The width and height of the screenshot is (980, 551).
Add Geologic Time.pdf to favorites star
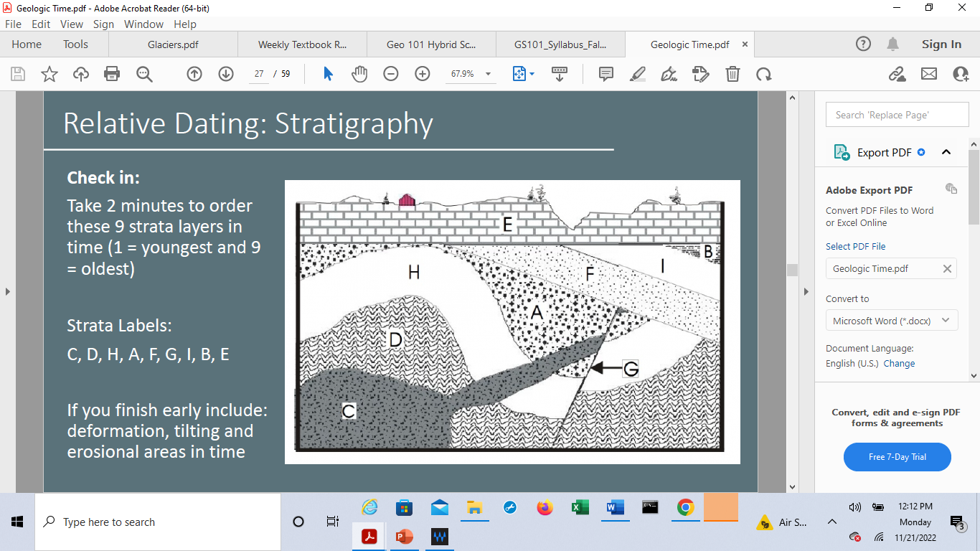(x=48, y=74)
